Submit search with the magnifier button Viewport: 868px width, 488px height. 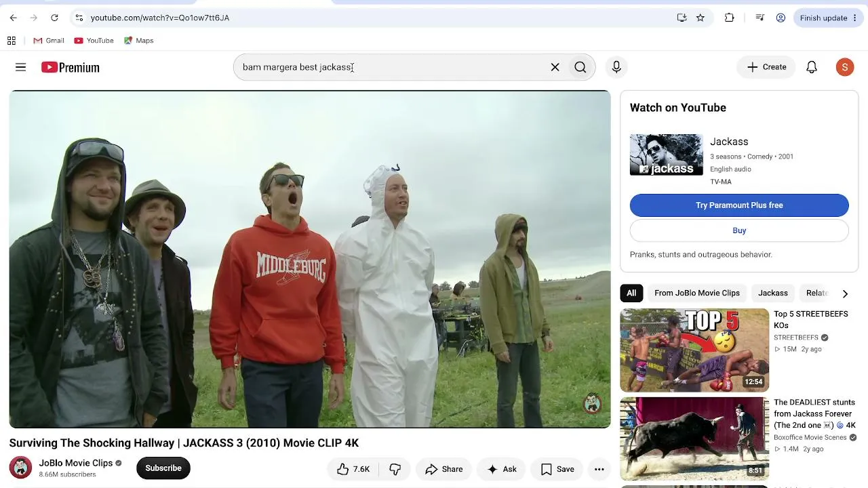click(580, 67)
